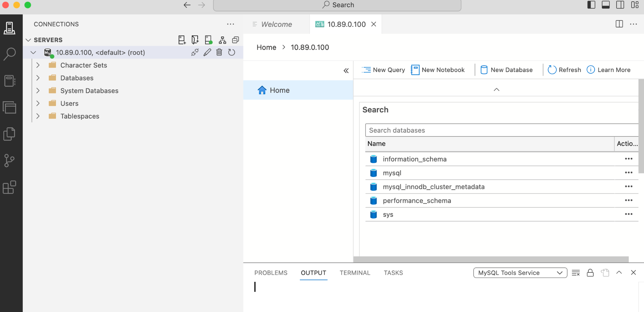Collapse the SERVERS section
The height and width of the screenshot is (312, 644).
coord(29,40)
